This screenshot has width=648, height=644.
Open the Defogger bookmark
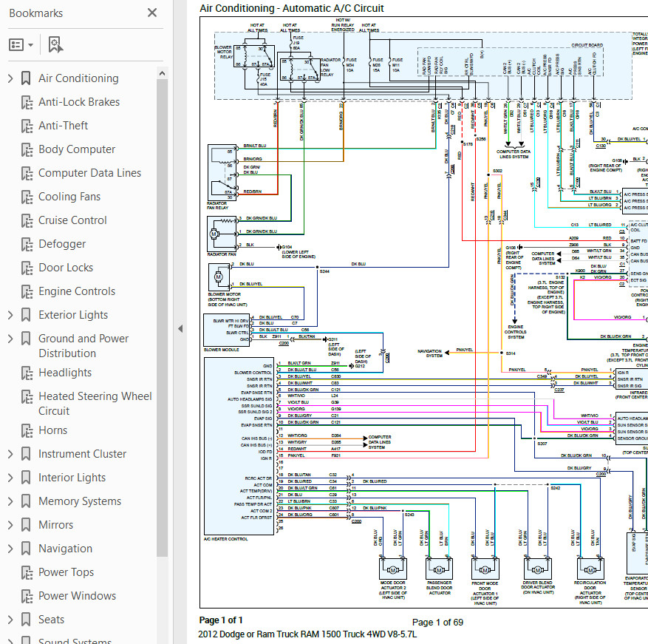[x=62, y=244]
